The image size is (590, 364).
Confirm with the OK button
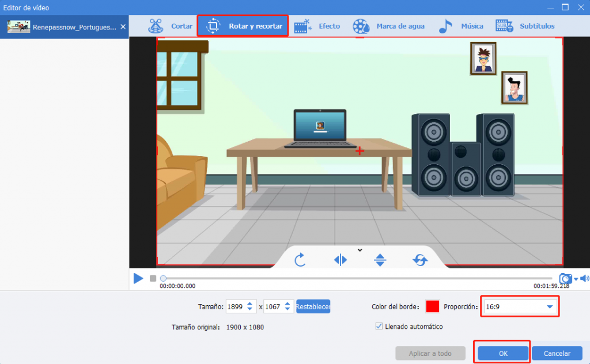pyautogui.click(x=503, y=354)
